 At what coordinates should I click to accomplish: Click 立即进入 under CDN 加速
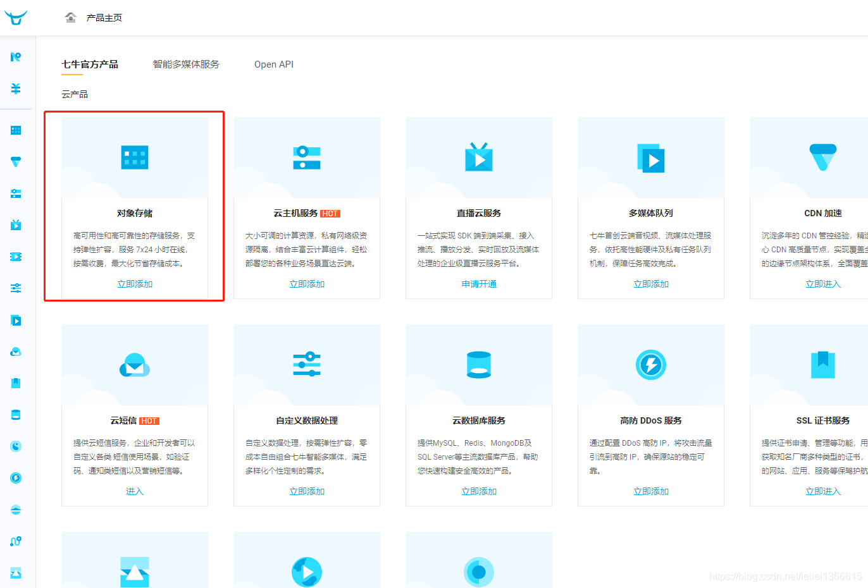(823, 284)
